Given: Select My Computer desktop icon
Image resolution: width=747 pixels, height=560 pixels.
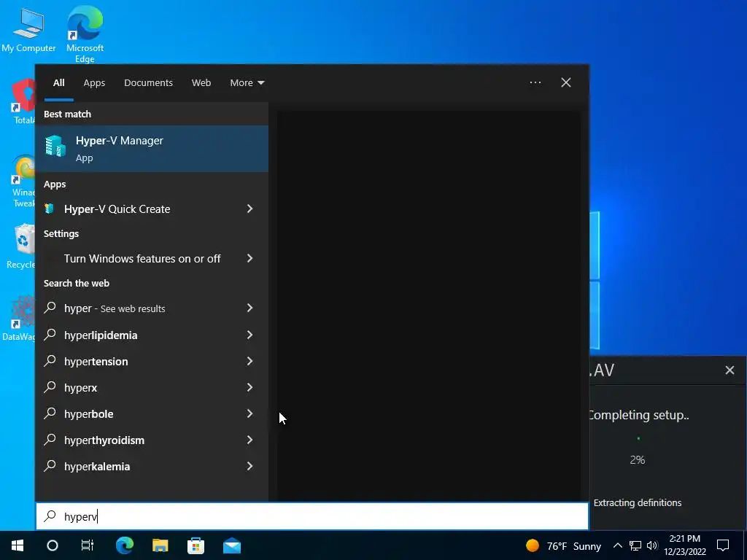Looking at the screenshot, I should 28,29.
